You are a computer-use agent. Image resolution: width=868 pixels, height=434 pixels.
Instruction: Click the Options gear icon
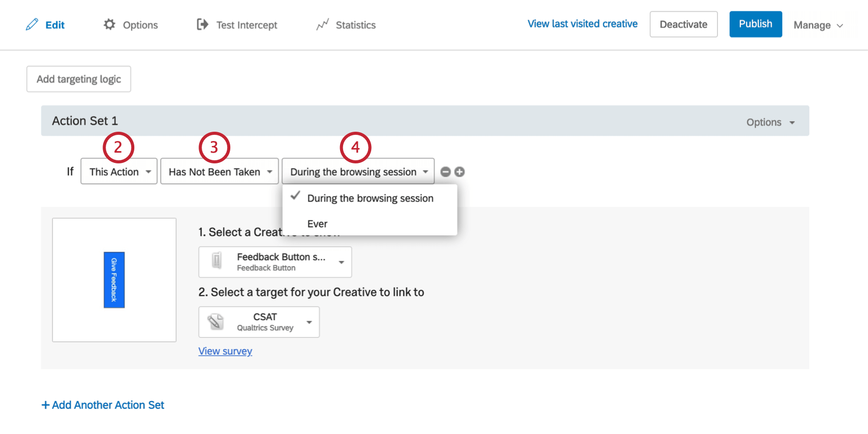pyautogui.click(x=109, y=25)
